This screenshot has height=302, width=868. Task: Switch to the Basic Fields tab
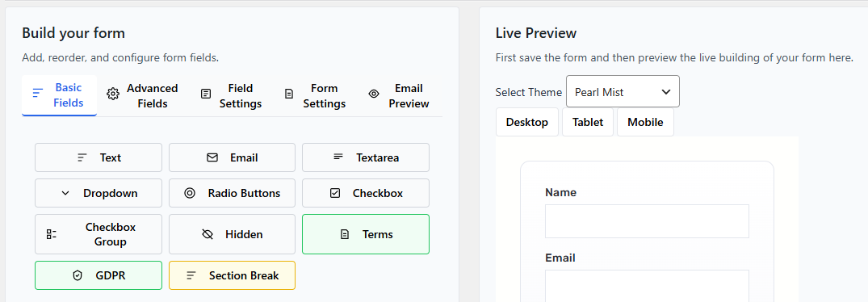pos(59,95)
